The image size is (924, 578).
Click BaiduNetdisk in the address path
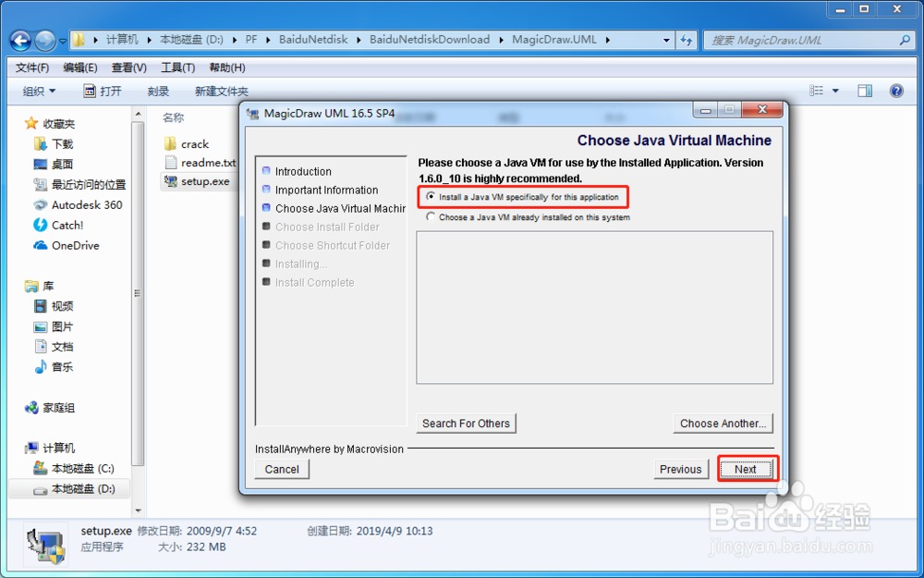tap(313, 40)
